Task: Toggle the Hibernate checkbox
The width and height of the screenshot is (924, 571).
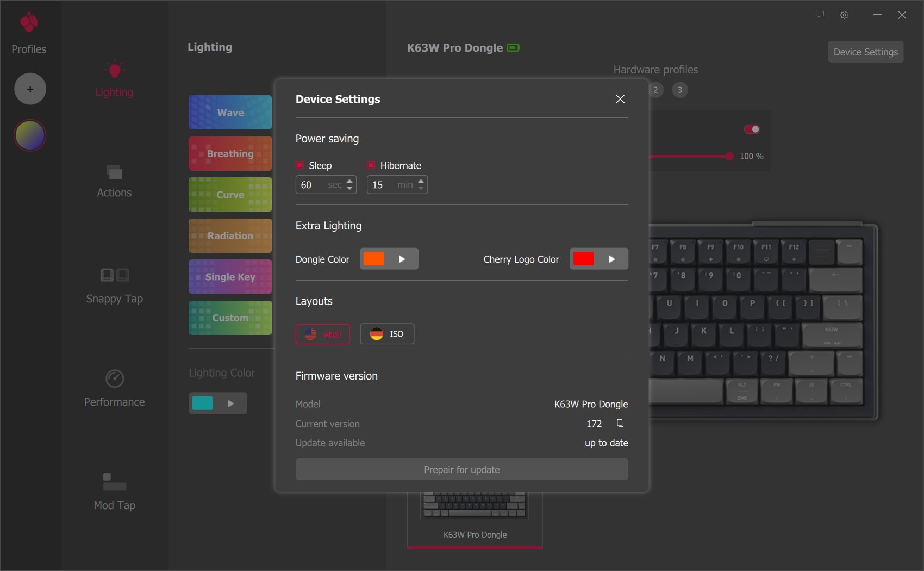Action: [x=371, y=165]
